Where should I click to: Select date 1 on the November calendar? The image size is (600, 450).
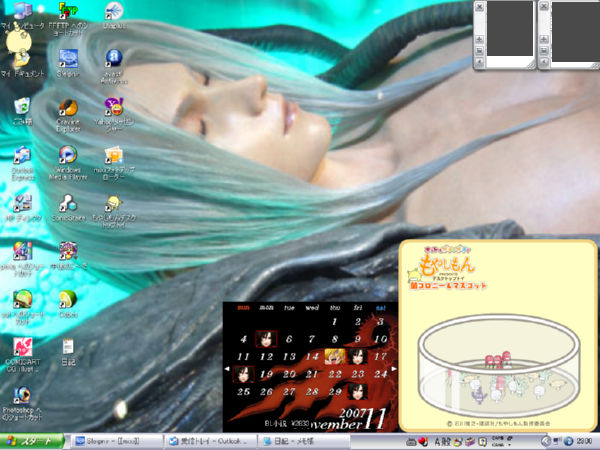(334, 321)
